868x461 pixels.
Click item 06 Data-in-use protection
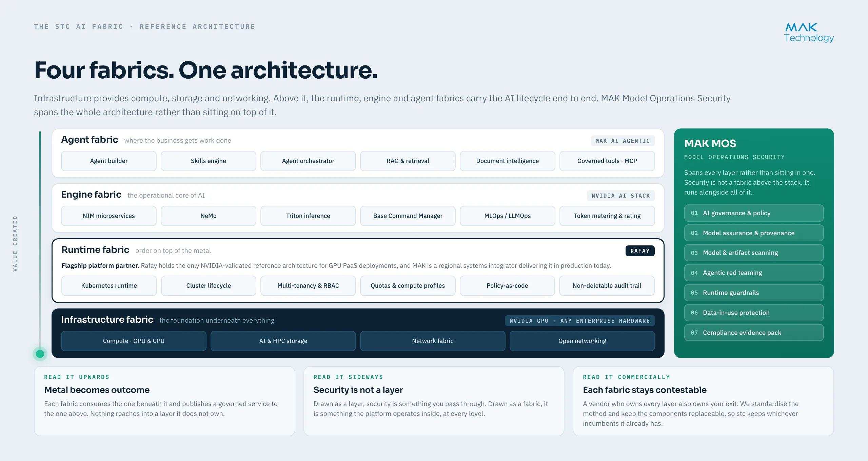point(754,313)
